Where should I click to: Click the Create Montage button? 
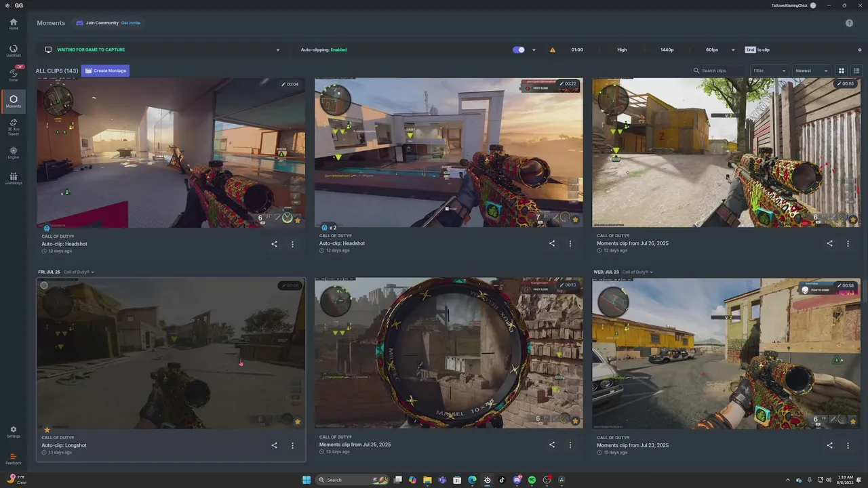pos(105,70)
